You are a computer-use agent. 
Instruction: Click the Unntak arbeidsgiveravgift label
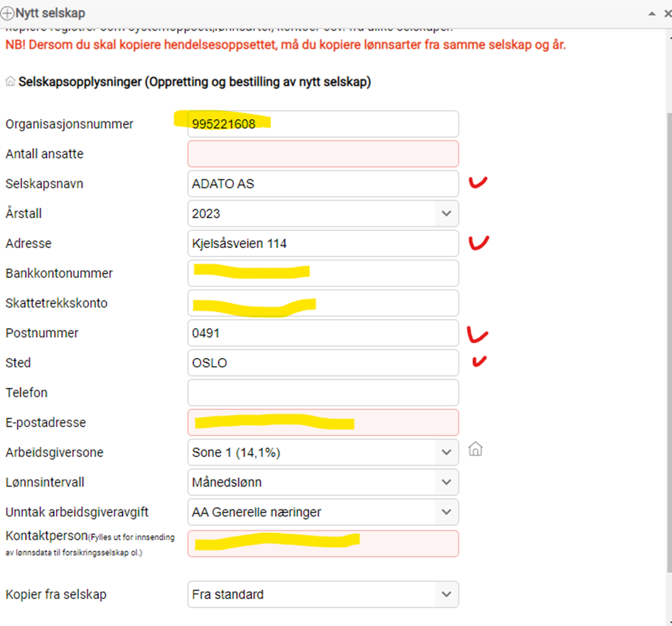(x=77, y=512)
